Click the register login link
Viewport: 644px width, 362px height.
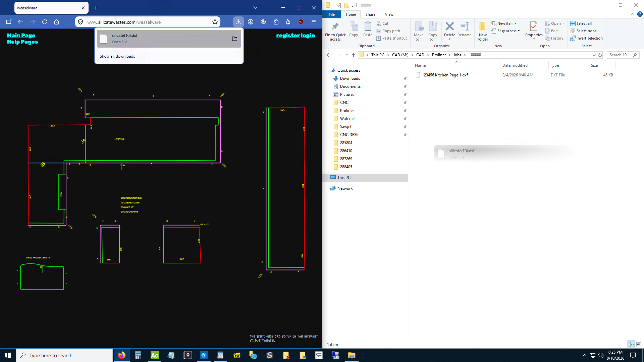296,36
